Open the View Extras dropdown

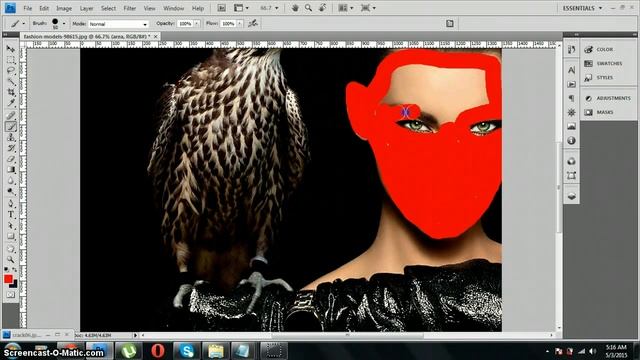[241, 8]
